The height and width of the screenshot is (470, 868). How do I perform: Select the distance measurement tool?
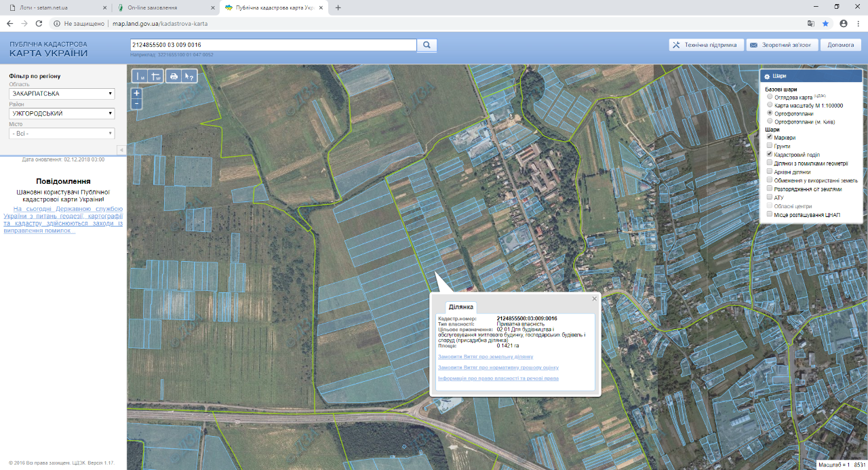coord(139,77)
